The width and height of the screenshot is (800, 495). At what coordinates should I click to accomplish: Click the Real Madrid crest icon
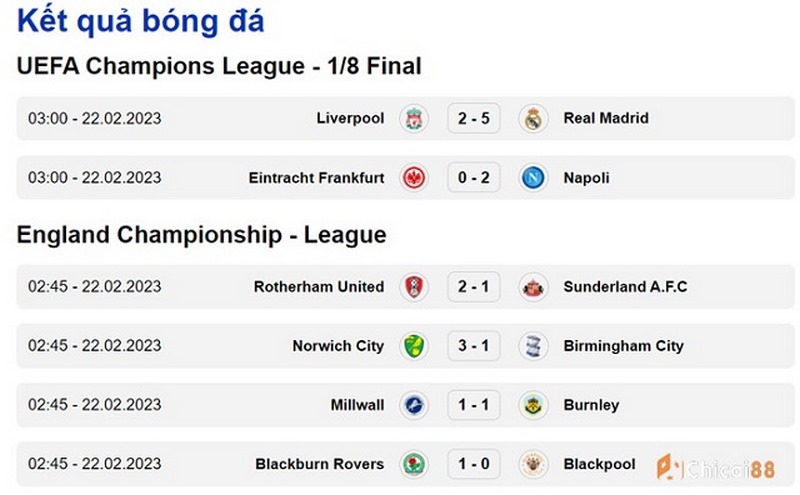point(533,118)
